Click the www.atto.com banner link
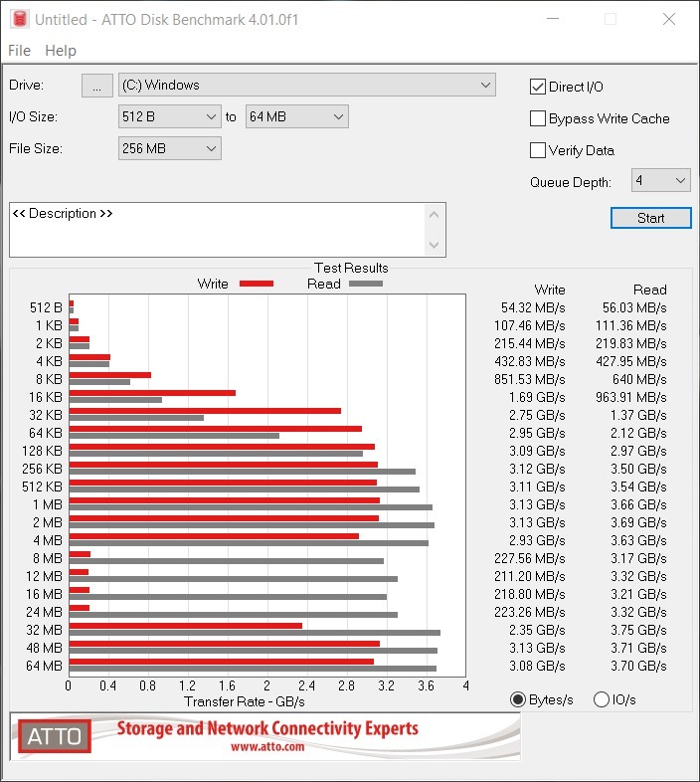This screenshot has height=782, width=700. (267, 746)
